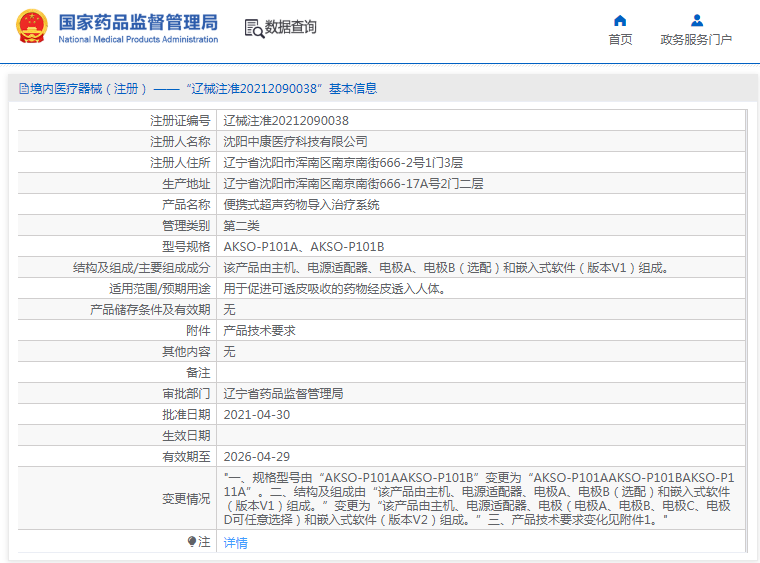The height and width of the screenshot is (563, 760).
Task: Select 无 in 产品储存条件及有效期 row
Action: click(229, 310)
